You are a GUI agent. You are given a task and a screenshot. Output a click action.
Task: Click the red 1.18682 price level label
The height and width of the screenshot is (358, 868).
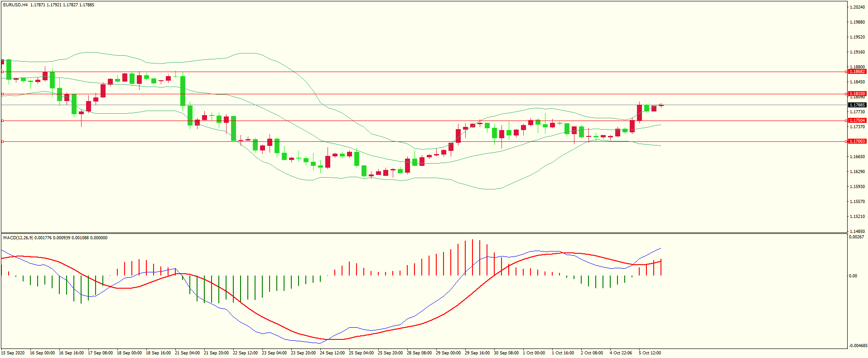(857, 72)
